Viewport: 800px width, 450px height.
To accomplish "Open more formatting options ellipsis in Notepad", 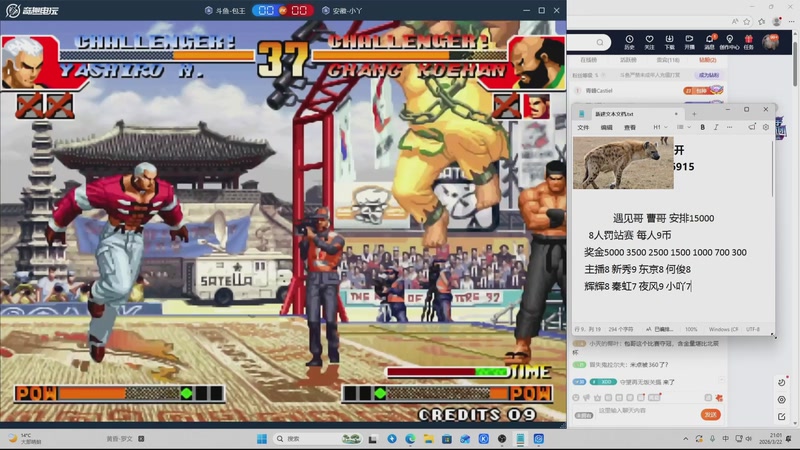I will click(x=730, y=127).
